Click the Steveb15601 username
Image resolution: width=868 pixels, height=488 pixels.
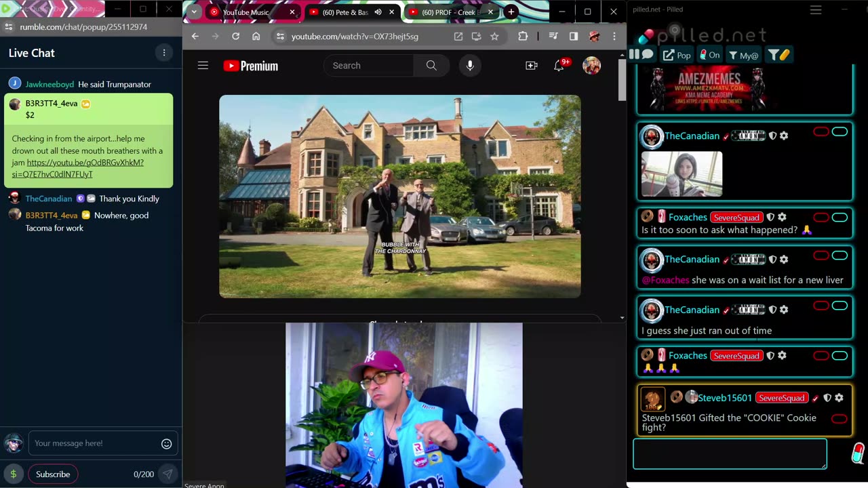point(725,398)
